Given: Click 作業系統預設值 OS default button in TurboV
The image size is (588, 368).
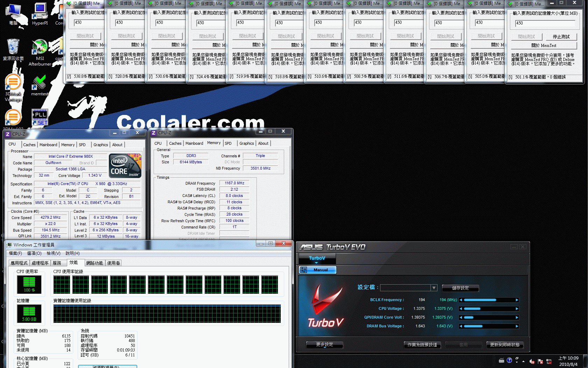Looking at the screenshot, I should pyautogui.click(x=422, y=345).
